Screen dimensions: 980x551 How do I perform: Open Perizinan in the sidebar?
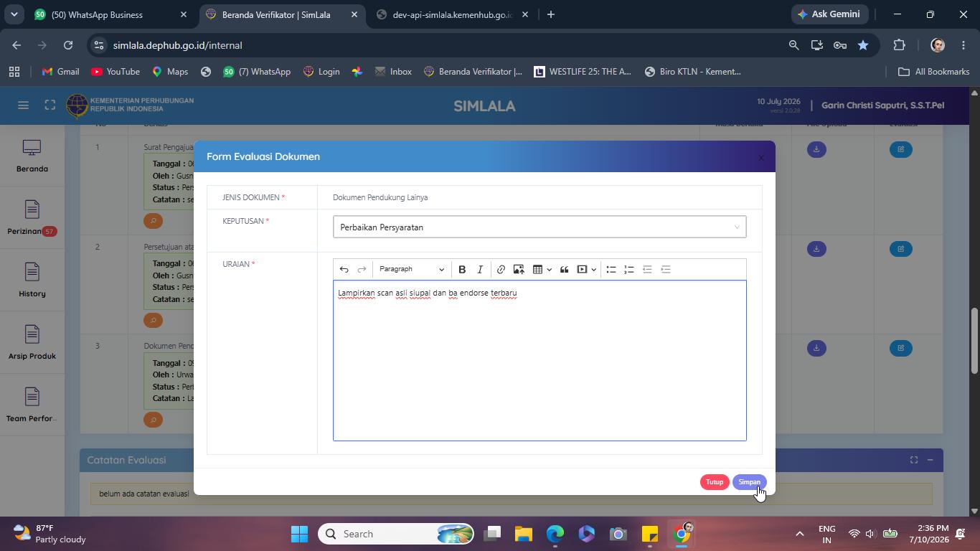(x=32, y=218)
